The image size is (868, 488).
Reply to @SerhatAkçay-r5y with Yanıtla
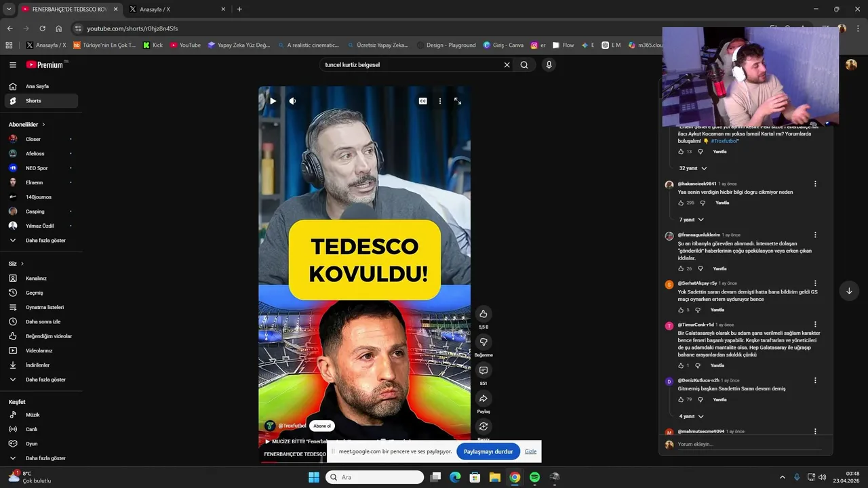tap(717, 310)
